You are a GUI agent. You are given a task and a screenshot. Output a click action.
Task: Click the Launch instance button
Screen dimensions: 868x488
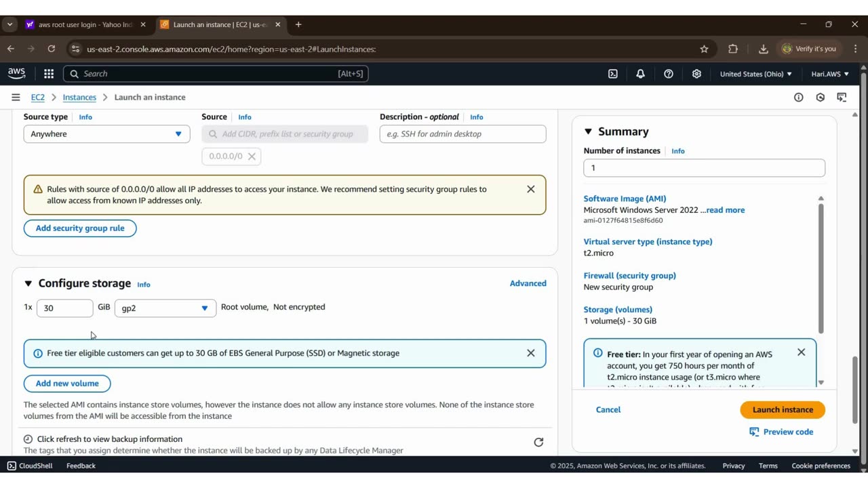point(783,410)
